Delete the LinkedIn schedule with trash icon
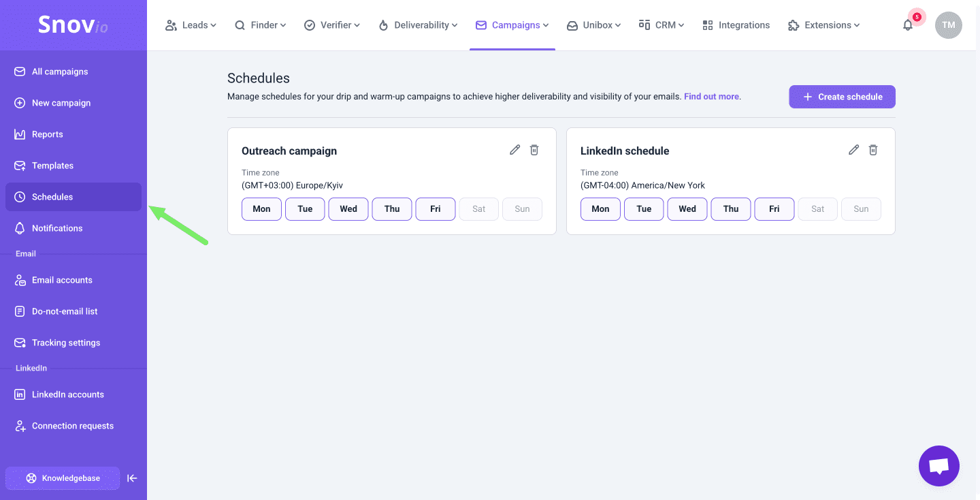 (873, 150)
